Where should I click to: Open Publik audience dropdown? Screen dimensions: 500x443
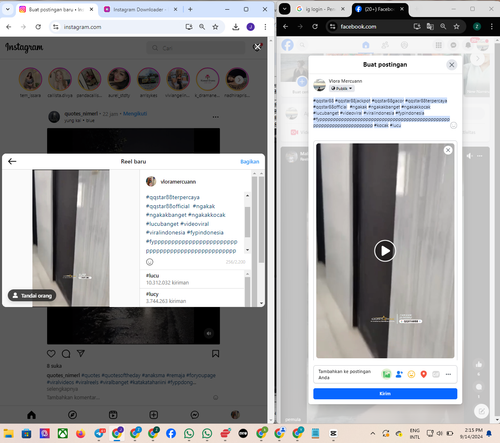point(342,89)
